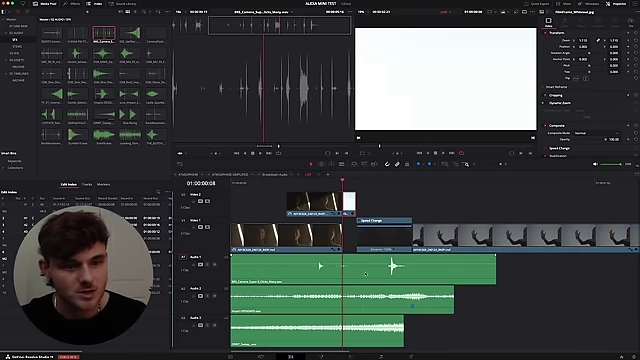Screen dimensions: 640x360
Task: Open the timeline zoom magnifier tool
Action: coord(467,164)
